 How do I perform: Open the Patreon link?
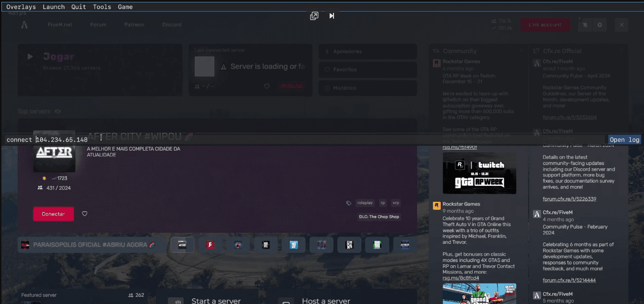tap(134, 25)
